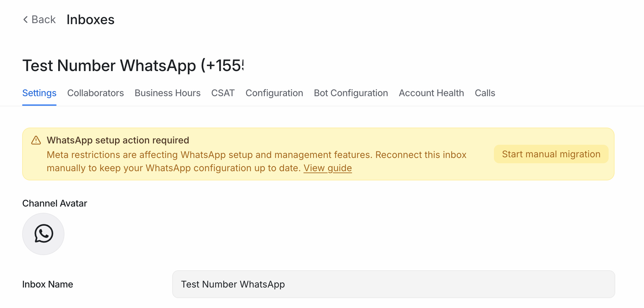Click the WhatsApp setup action required heading
Image resolution: width=644 pixels, height=308 pixels.
[x=118, y=140]
